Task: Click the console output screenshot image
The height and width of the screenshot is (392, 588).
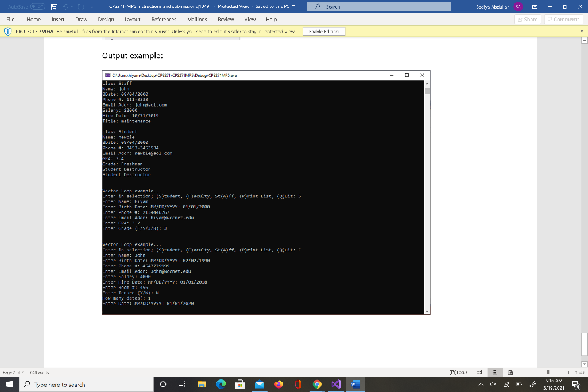Action: [x=266, y=192]
